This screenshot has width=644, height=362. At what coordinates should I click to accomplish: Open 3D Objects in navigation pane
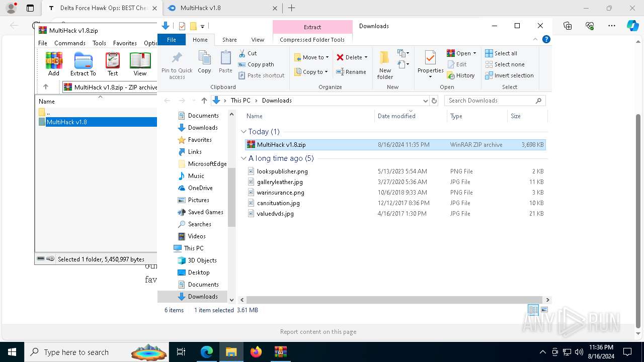coord(202,260)
